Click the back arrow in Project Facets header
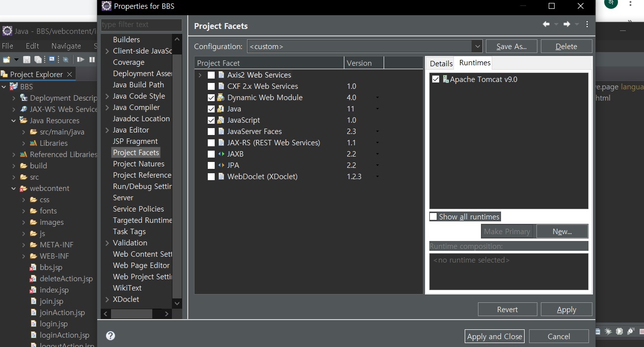The image size is (644, 347). [546, 24]
